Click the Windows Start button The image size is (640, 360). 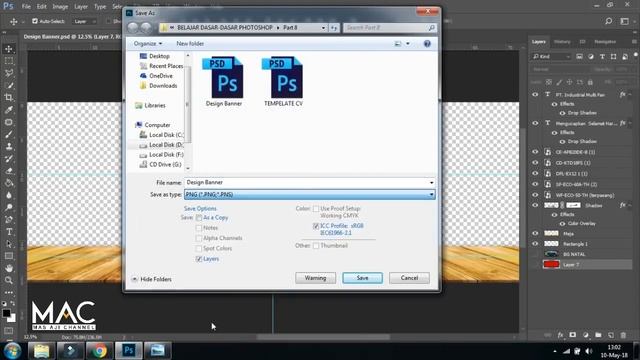[x=12, y=351]
